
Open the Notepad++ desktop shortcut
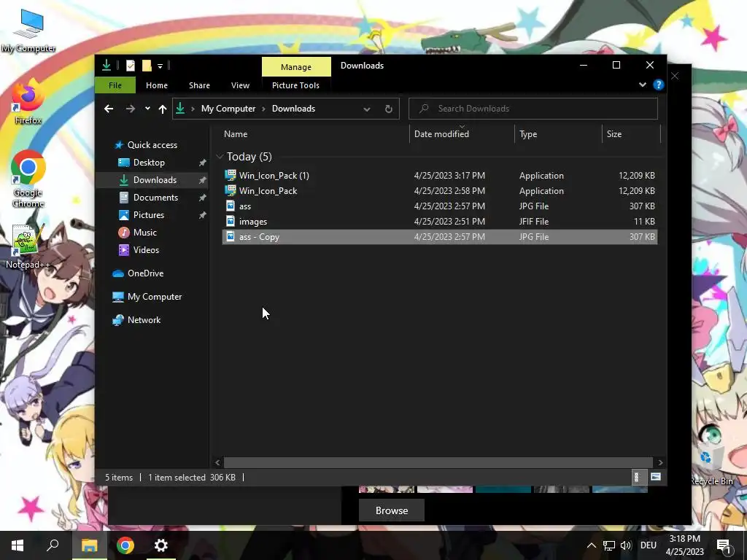tap(28, 246)
